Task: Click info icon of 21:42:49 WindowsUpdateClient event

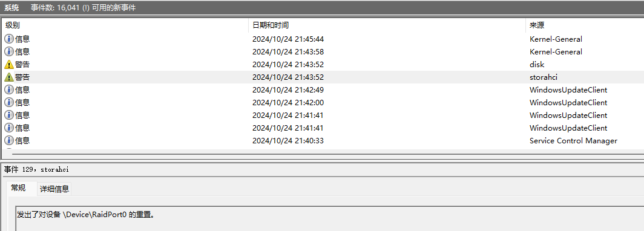Action: (8, 90)
